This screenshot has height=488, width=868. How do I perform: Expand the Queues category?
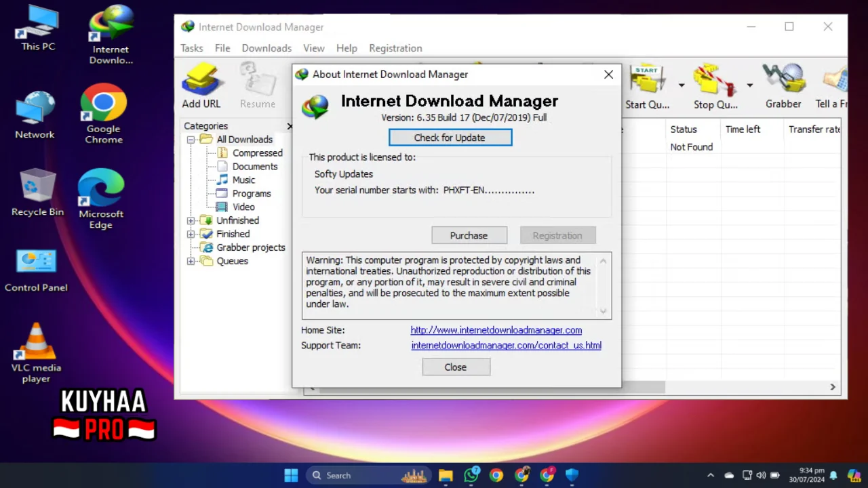point(191,262)
